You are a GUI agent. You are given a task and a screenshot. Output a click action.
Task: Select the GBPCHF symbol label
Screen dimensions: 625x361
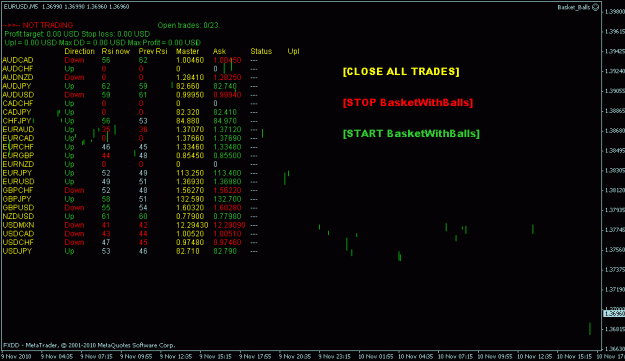pyautogui.click(x=18, y=190)
